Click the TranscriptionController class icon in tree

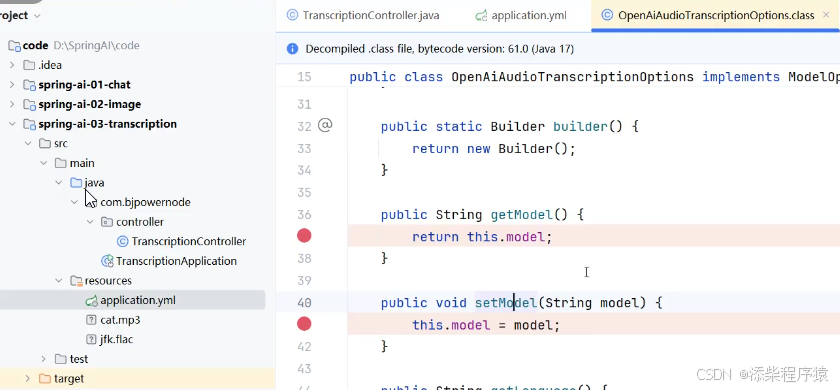[123, 242]
